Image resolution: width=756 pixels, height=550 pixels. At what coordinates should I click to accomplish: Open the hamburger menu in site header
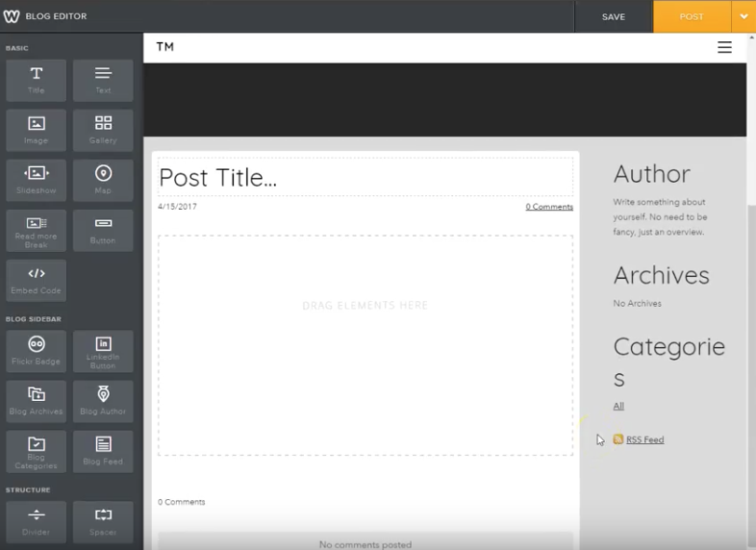pos(724,47)
